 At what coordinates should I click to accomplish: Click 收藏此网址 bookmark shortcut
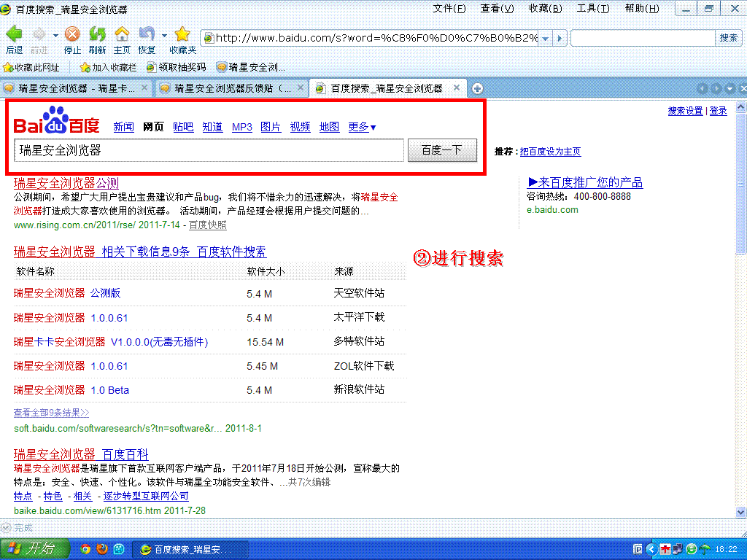(31, 68)
